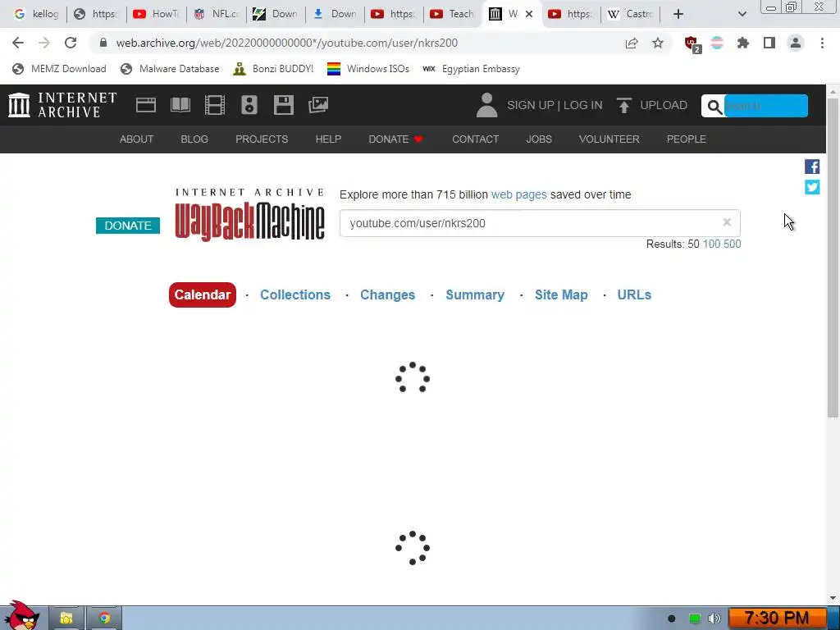Image resolution: width=840 pixels, height=630 pixels.
Task: Switch to the kellog Google tab
Action: tap(36, 14)
